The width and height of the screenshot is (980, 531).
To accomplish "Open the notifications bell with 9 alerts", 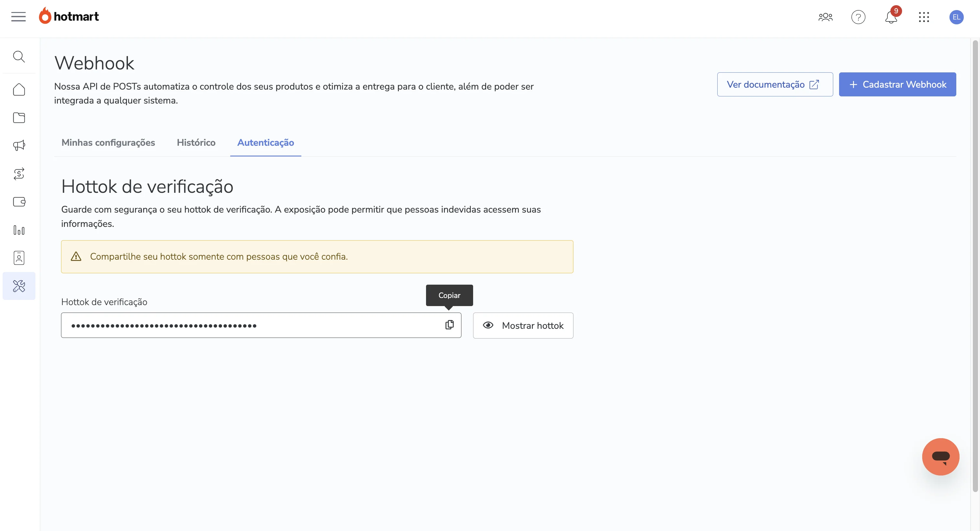I will pos(890,17).
